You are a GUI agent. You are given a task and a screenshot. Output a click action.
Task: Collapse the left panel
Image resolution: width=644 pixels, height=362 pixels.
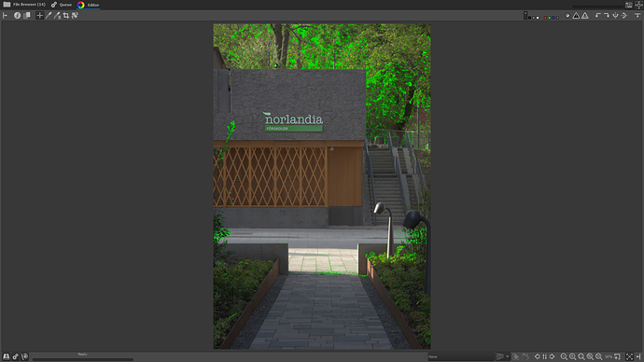(5, 16)
